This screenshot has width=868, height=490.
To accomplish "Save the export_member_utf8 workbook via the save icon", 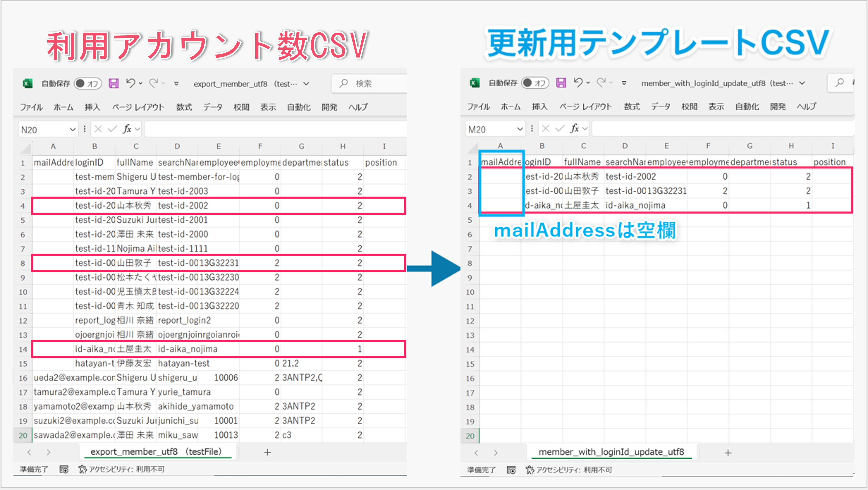I will click(x=114, y=83).
